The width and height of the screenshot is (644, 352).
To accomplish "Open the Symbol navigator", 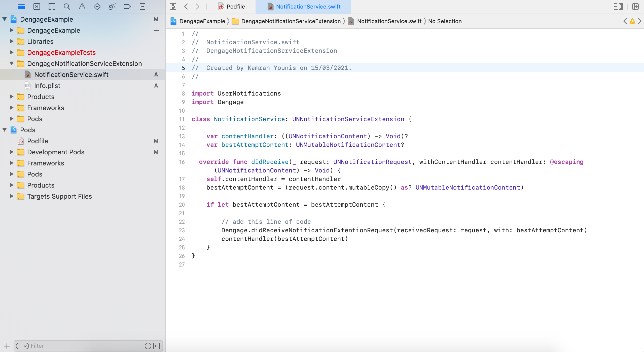I will click(x=52, y=7).
